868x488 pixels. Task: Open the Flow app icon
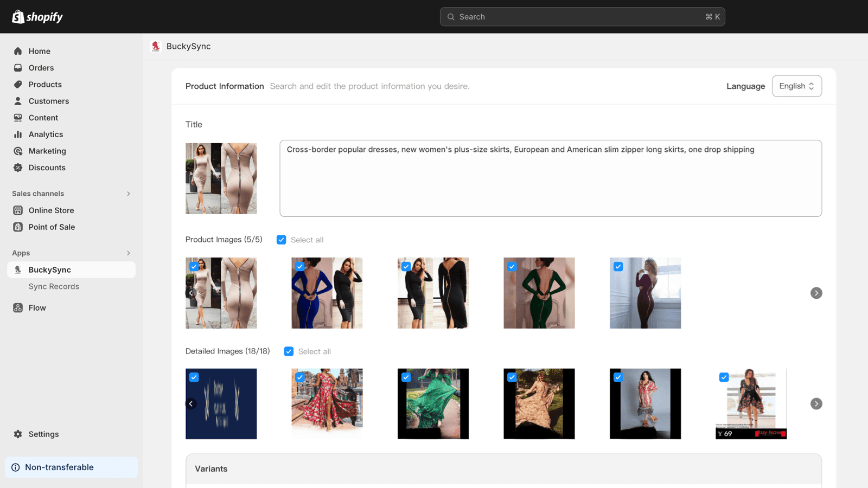point(18,308)
